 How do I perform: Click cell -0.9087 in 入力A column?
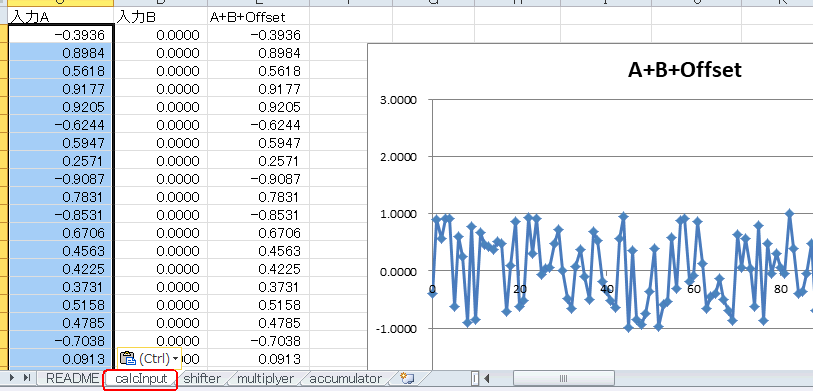tap(61, 178)
